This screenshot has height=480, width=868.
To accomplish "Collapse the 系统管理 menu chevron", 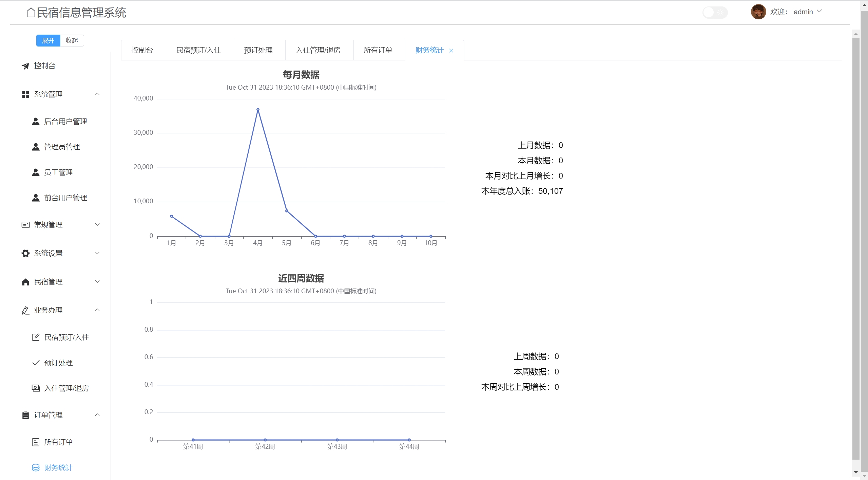I will 97,94.
